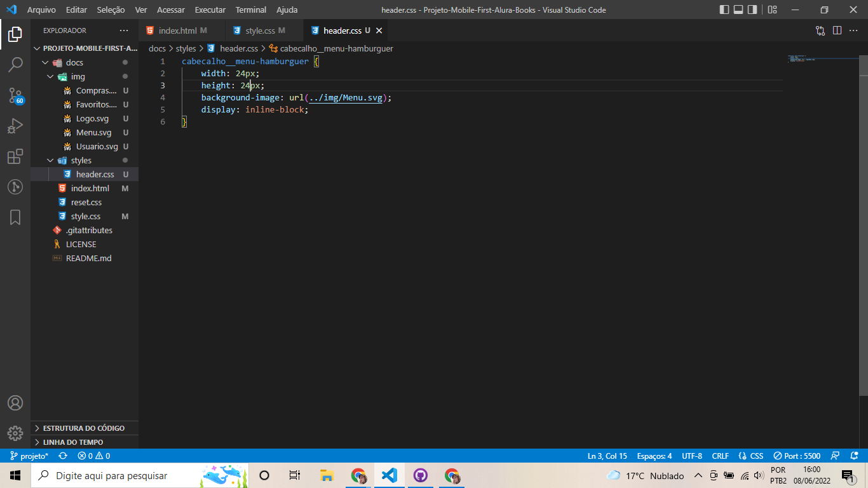868x488 pixels.
Task: Change indentation via Espaços: 4
Action: tap(654, 456)
